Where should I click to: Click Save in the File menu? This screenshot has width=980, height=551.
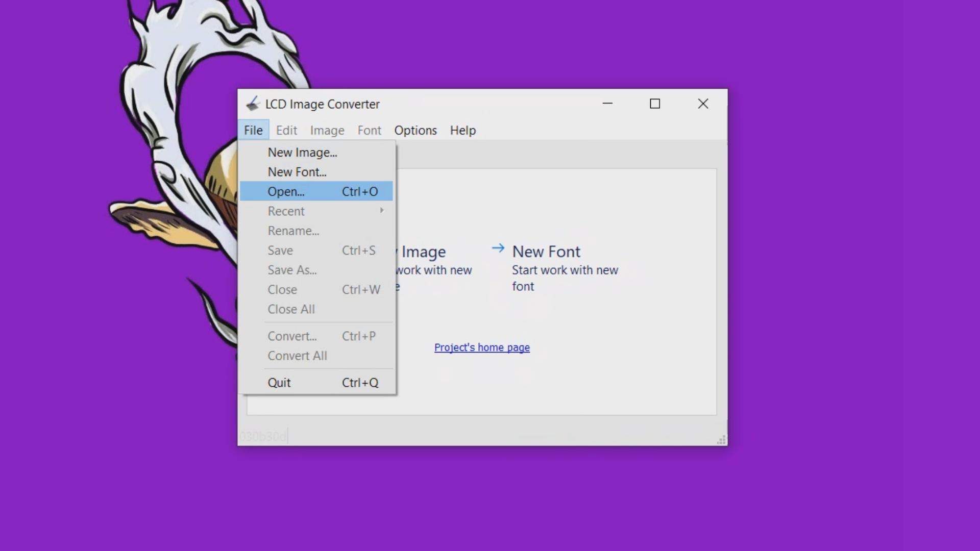tap(316, 251)
